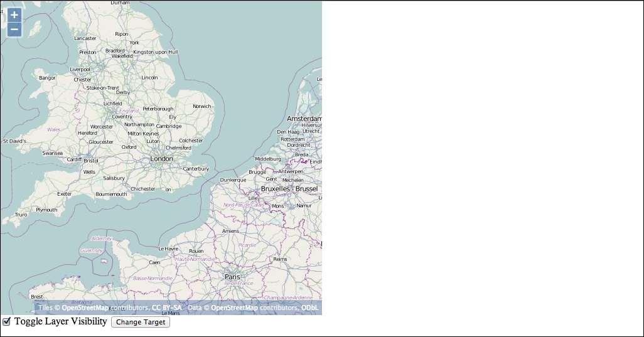Uncheck the Toggle Layer Visibility checkbox
This screenshot has height=337, width=644.
[x=6, y=321]
